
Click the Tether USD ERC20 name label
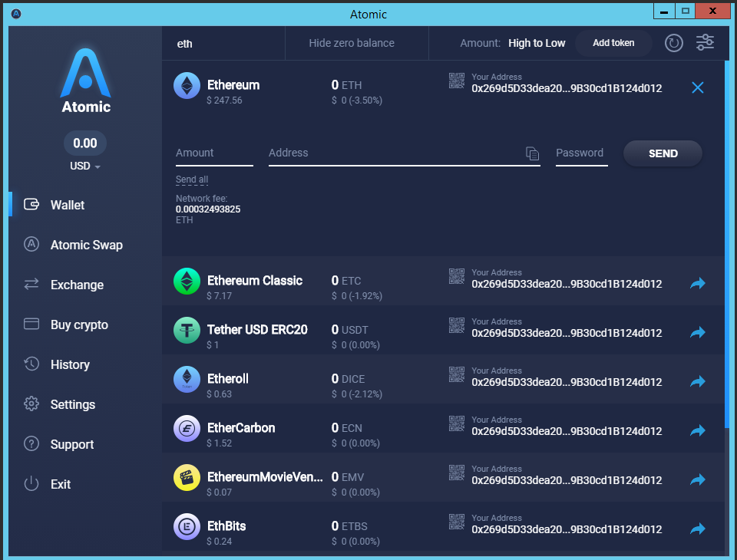click(x=257, y=329)
